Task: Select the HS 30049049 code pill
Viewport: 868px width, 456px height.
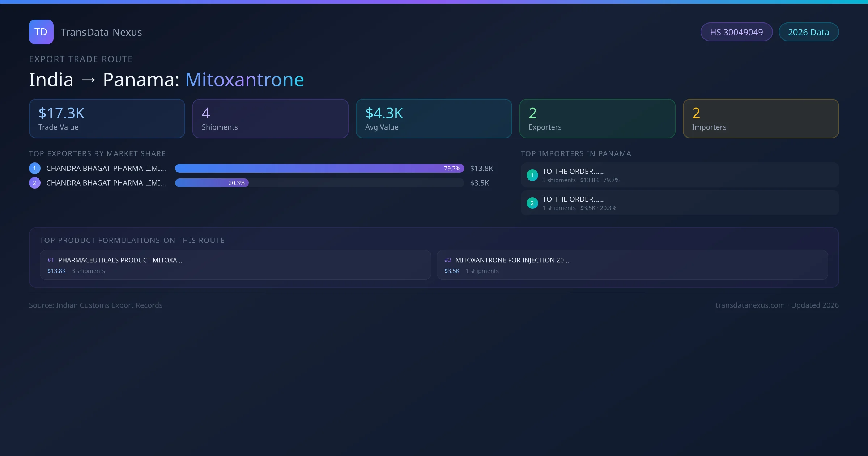Action: (736, 32)
